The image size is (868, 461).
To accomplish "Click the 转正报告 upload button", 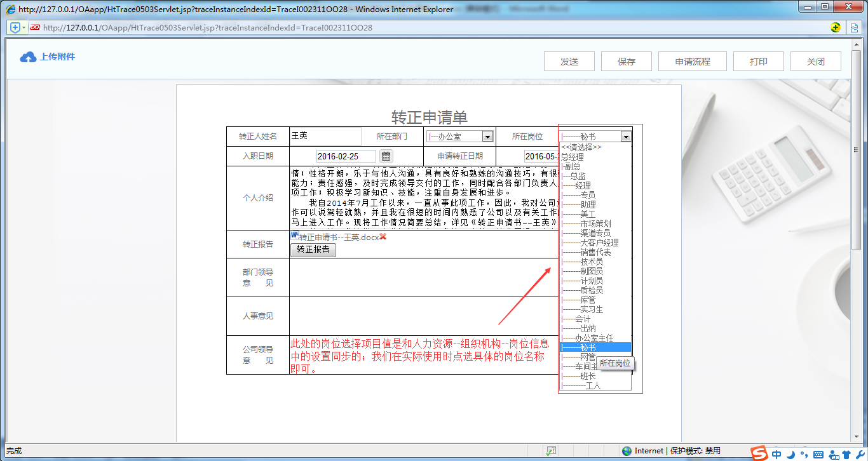I will pyautogui.click(x=313, y=250).
